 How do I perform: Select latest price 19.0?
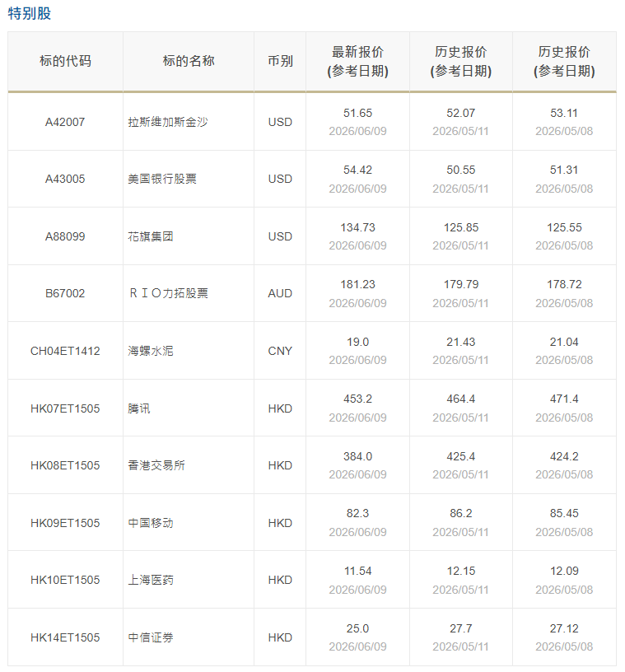357,342
